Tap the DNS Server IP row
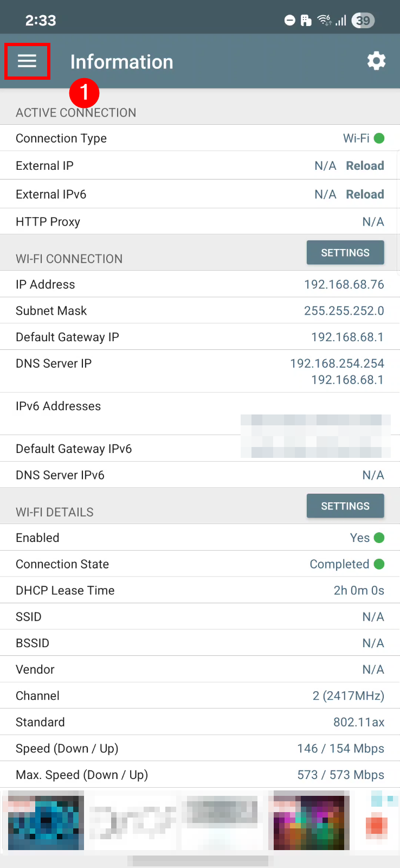Viewport: 400px width, 868px height. [x=199, y=371]
